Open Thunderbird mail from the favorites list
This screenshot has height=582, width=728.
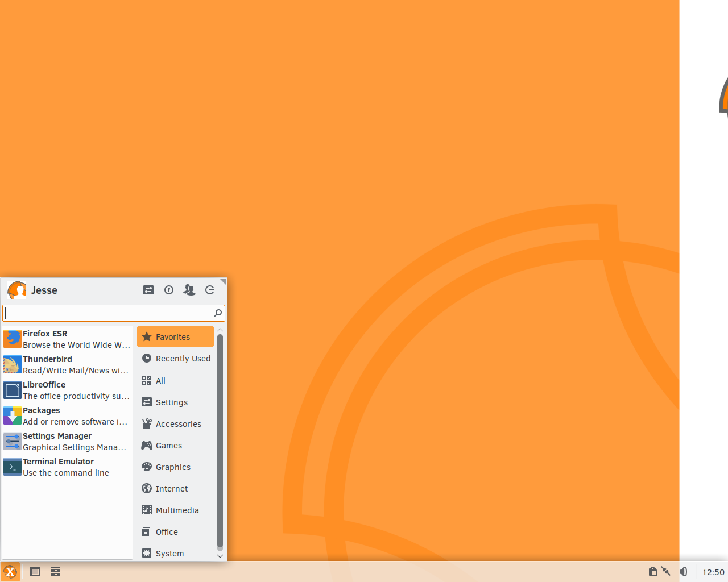(67, 365)
